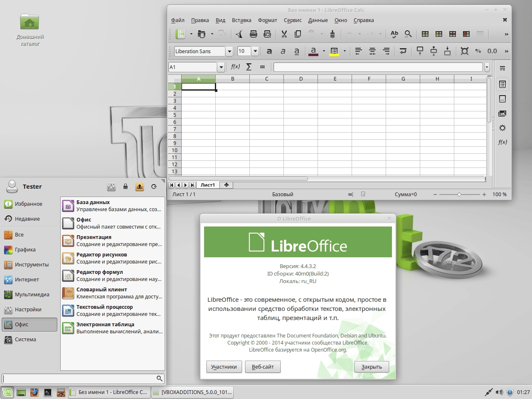Screen dimensions: 532x399
Task: Click the Веб-сайт button in About dialog
Action: pos(263,367)
